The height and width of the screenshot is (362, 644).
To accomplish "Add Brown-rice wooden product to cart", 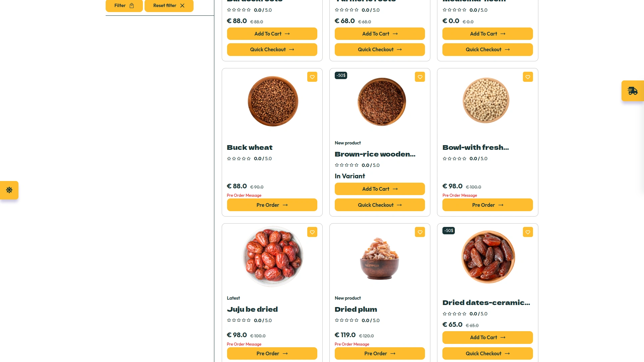I will tap(379, 189).
